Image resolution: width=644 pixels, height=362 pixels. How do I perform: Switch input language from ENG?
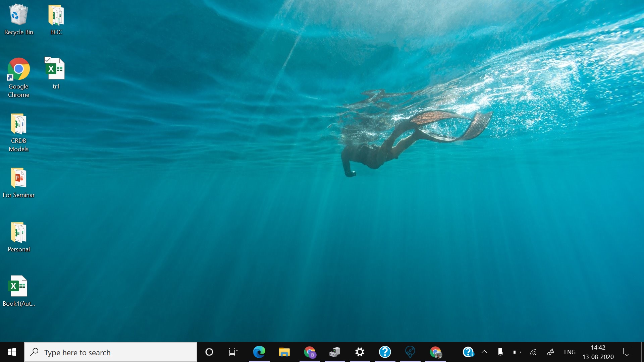coord(570,352)
